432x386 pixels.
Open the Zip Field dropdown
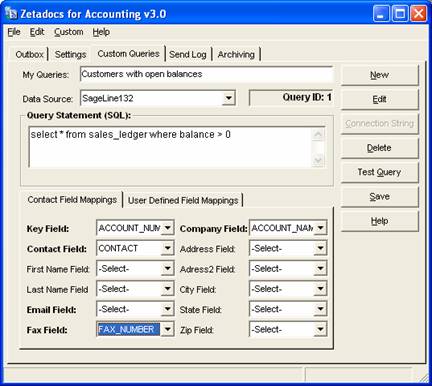coord(320,330)
